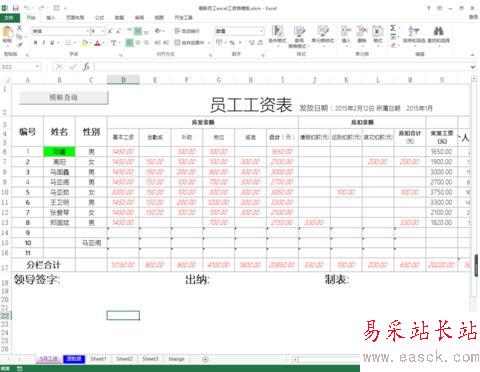This screenshot has height=372, width=480.
Task: Click the yellow Fill Color bucket
Action: pos(85,42)
